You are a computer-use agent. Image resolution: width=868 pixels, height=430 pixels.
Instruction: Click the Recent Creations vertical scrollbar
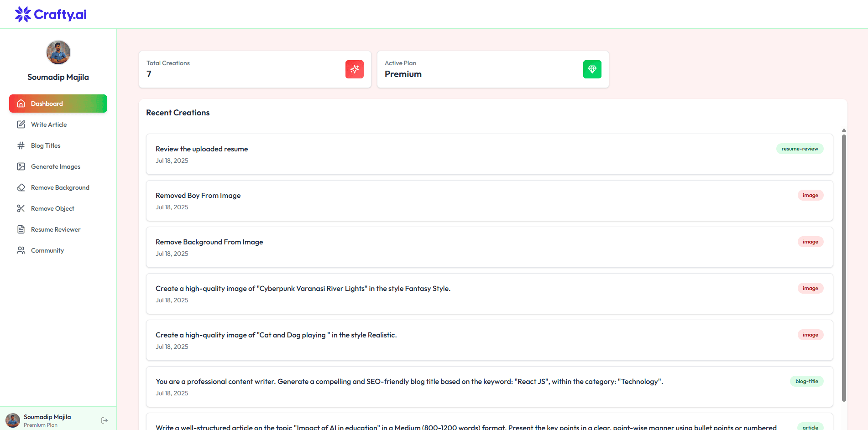point(844,268)
